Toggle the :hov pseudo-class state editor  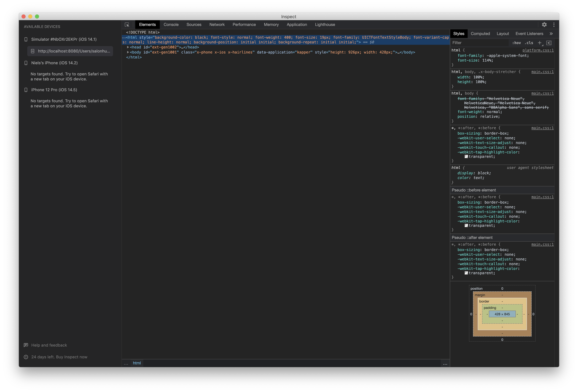coord(517,43)
